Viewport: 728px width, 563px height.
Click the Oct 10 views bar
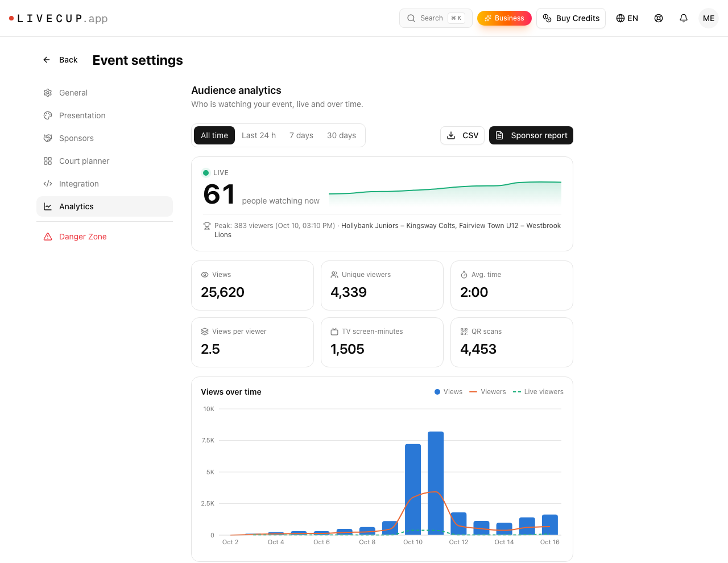[413, 490]
